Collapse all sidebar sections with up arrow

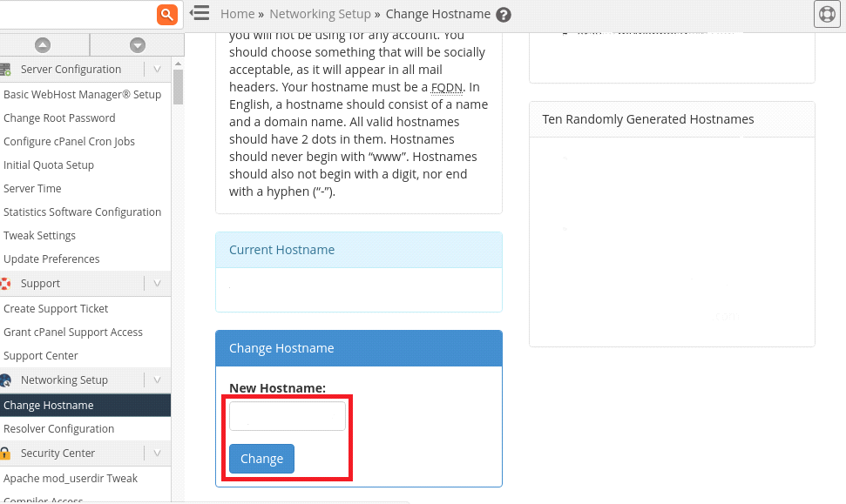[x=43, y=45]
